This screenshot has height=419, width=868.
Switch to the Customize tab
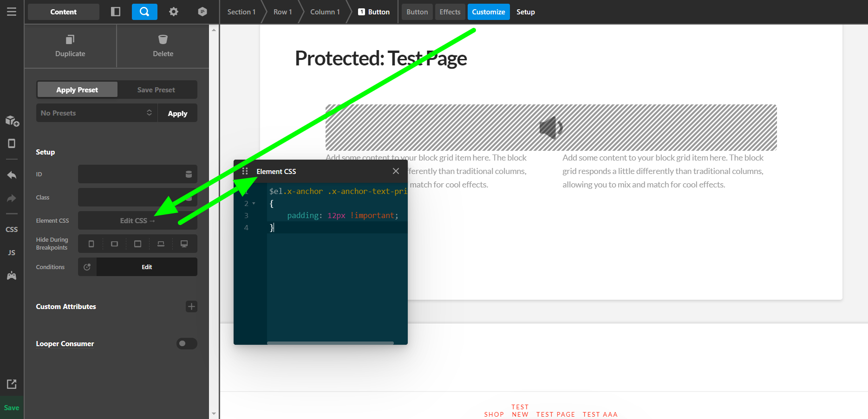[489, 12]
